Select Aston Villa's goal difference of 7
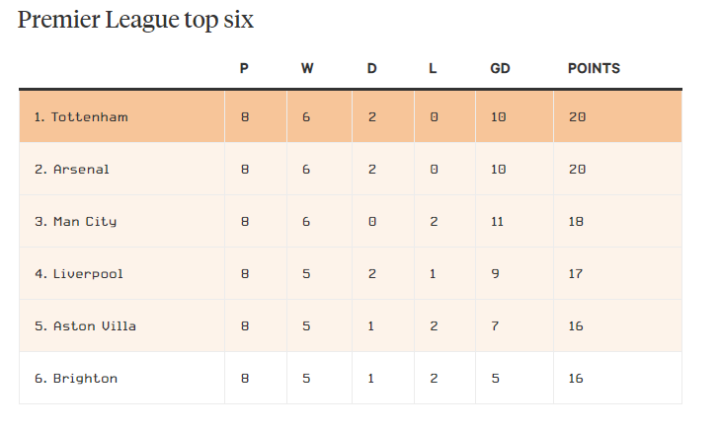Viewport: 720px width, 429px height. [x=495, y=326]
